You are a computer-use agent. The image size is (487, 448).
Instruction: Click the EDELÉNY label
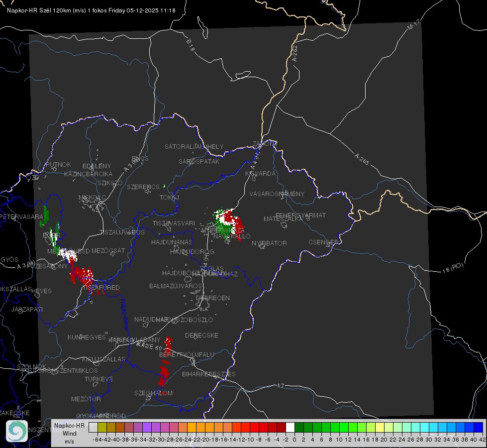pos(97,166)
